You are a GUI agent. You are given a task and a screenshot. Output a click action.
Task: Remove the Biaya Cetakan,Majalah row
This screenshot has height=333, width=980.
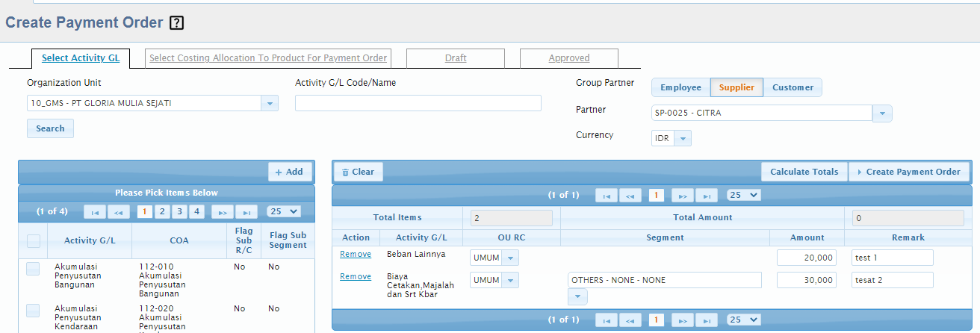(355, 276)
